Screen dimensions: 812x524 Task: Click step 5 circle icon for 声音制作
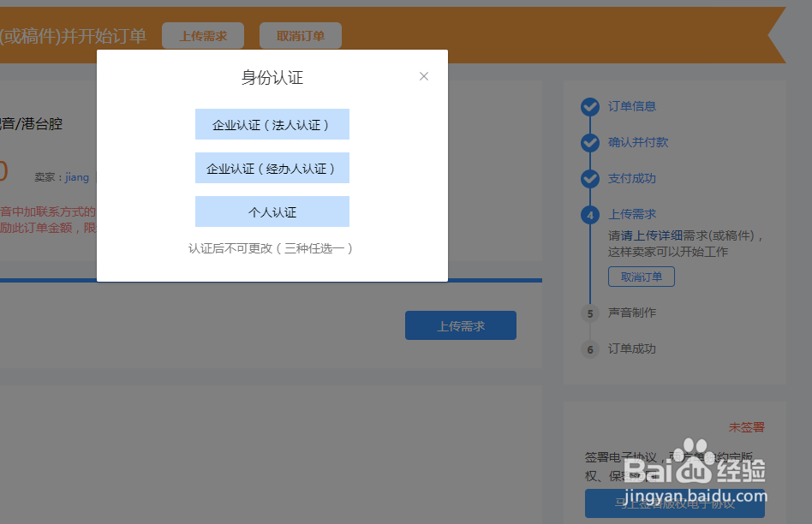590,313
